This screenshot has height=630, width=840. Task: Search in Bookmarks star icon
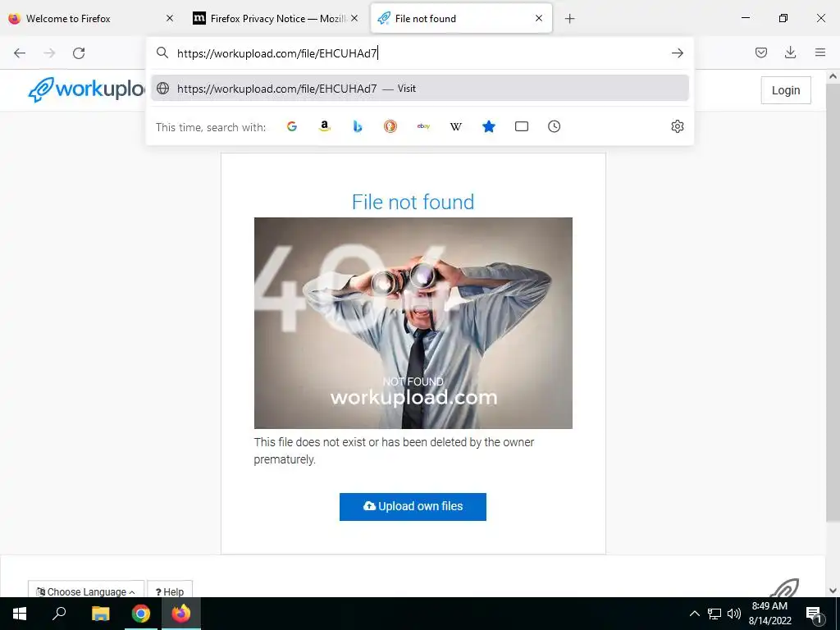pos(489,126)
